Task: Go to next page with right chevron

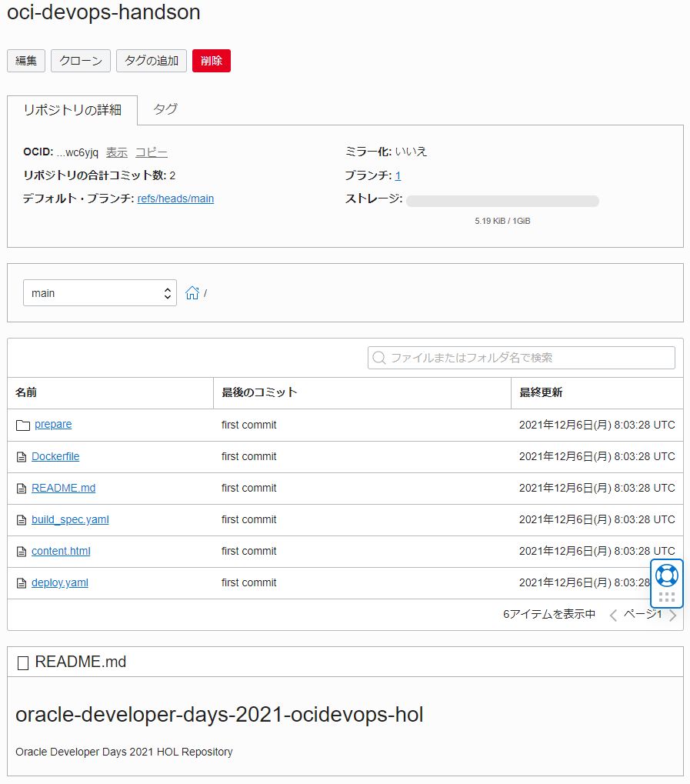Action: point(673,615)
